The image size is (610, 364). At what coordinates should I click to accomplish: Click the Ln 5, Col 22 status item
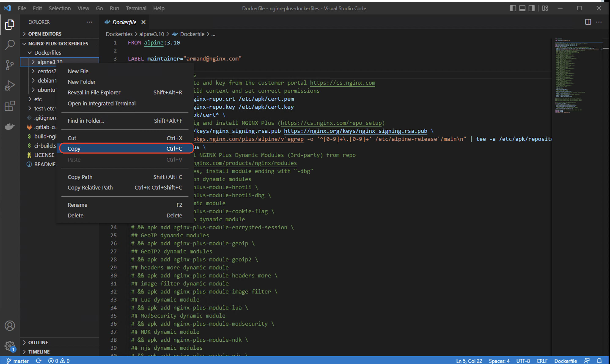(x=469, y=361)
